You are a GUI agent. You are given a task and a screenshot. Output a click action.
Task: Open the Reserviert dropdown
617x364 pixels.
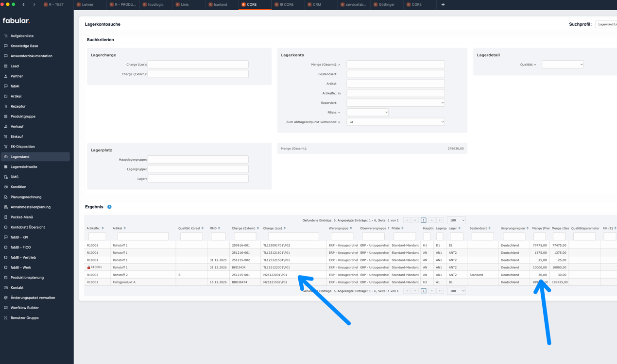tap(395, 103)
